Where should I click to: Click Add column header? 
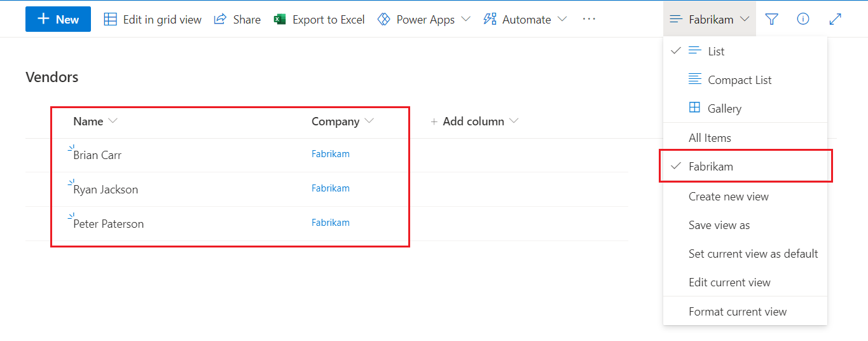pos(474,121)
